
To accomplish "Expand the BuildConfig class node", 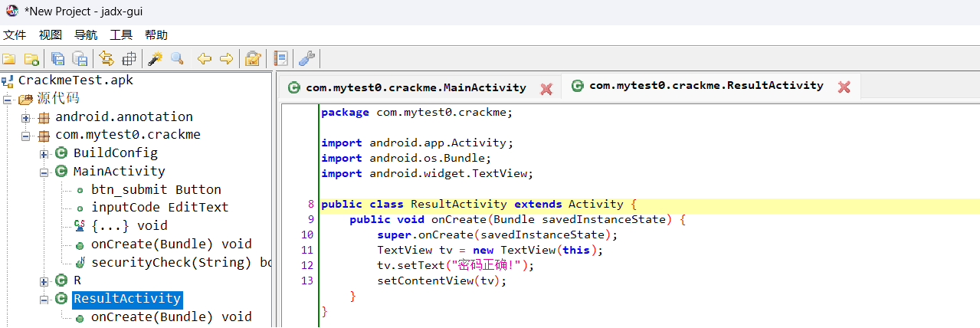I will pyautogui.click(x=44, y=153).
